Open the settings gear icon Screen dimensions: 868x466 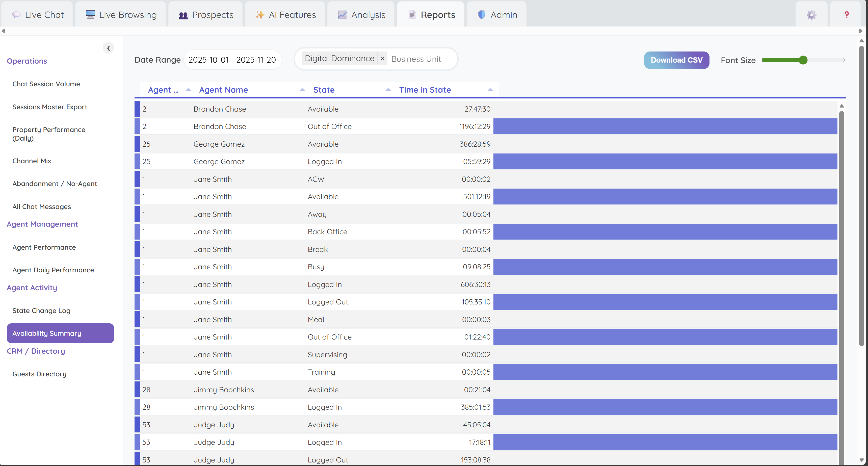pos(811,15)
